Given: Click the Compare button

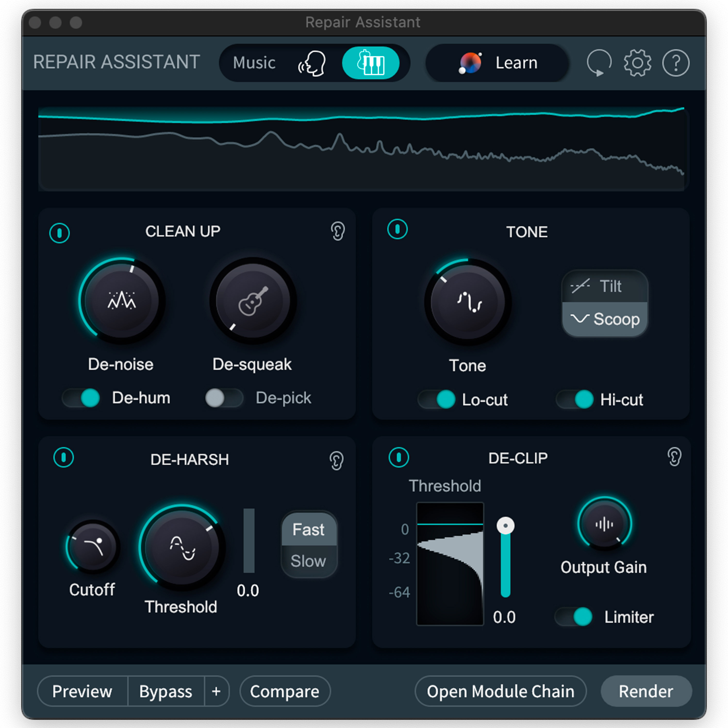Looking at the screenshot, I should [285, 691].
